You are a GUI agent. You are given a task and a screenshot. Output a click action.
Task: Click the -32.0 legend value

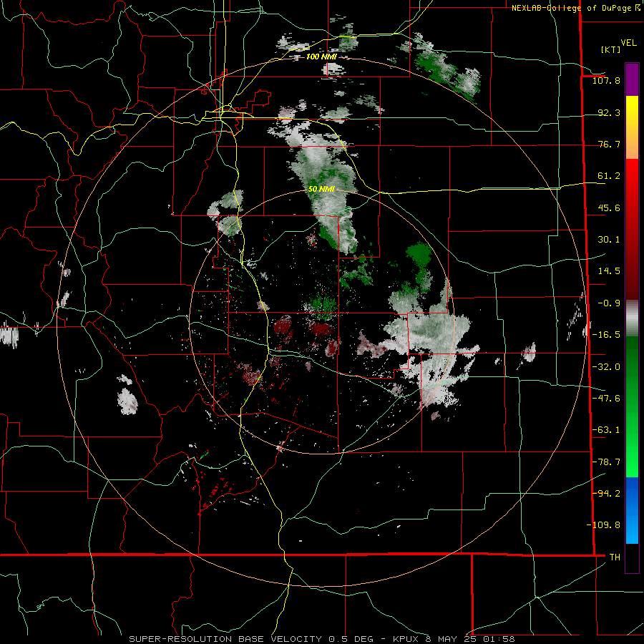(x=606, y=367)
